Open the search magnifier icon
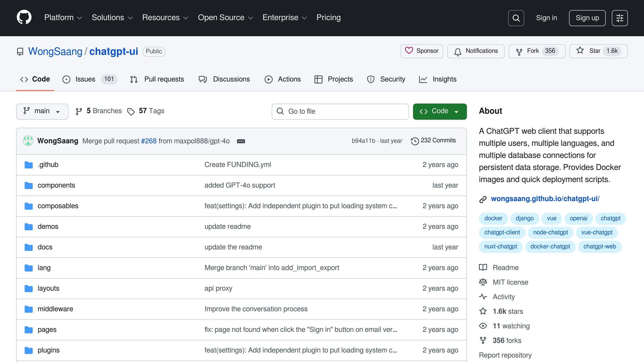The width and height of the screenshot is (644, 362). point(516,18)
